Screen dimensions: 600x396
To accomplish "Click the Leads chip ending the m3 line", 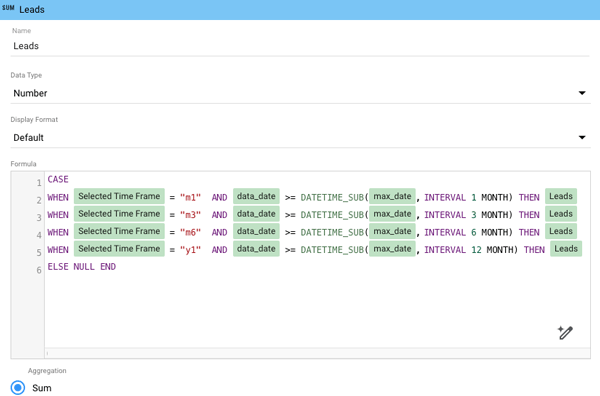I will pos(561,214).
